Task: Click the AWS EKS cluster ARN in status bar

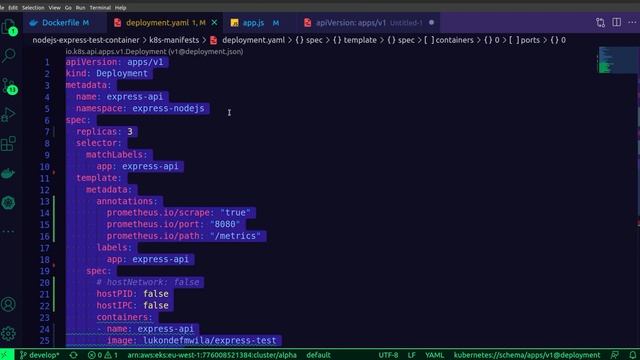Action: [x=212, y=355]
